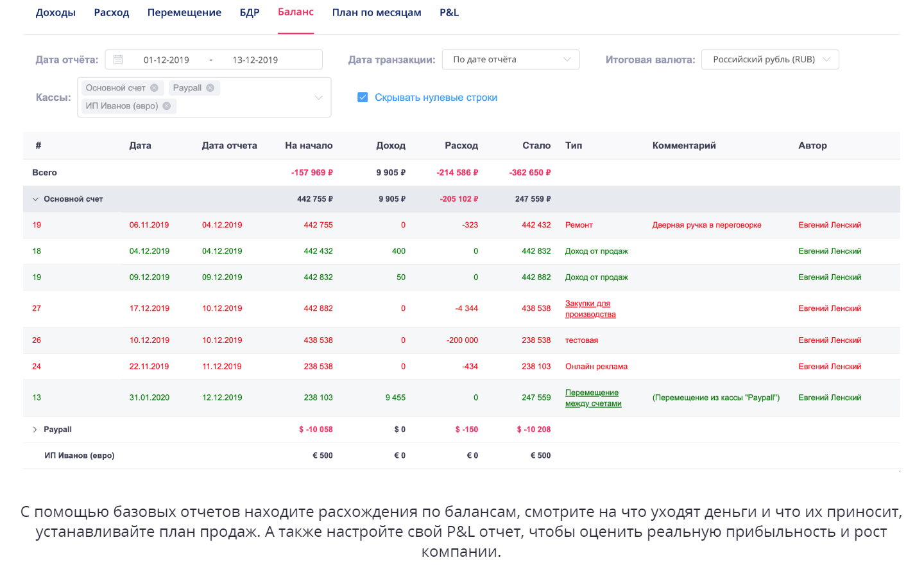Image resolution: width=924 pixels, height=576 pixels.
Task: Switch to the Доходы tab
Action: tap(56, 13)
